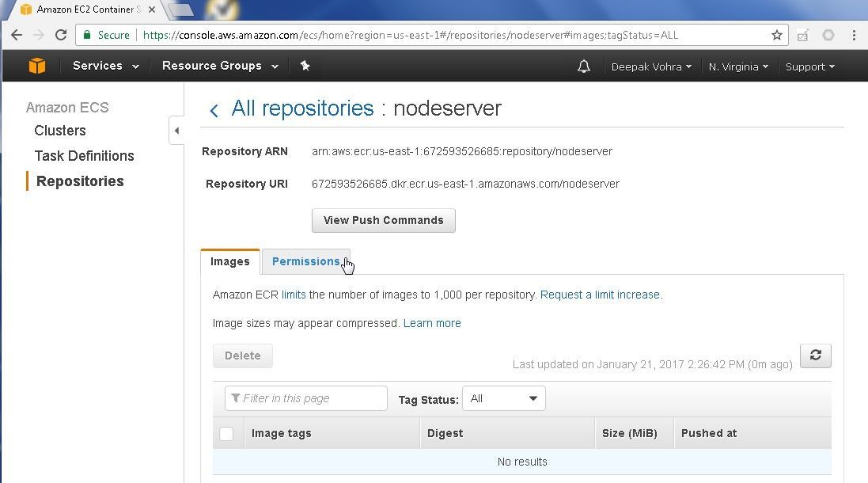Open the All repositories link
This screenshot has width=868, height=483.
click(302, 108)
